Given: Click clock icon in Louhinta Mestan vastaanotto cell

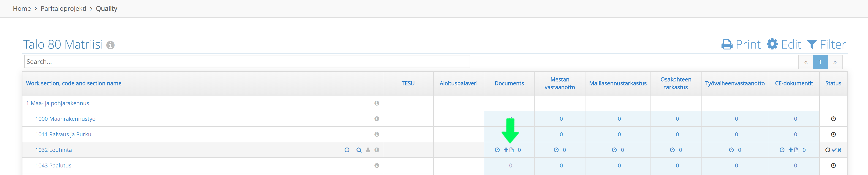Looking at the screenshot, I should point(556,150).
